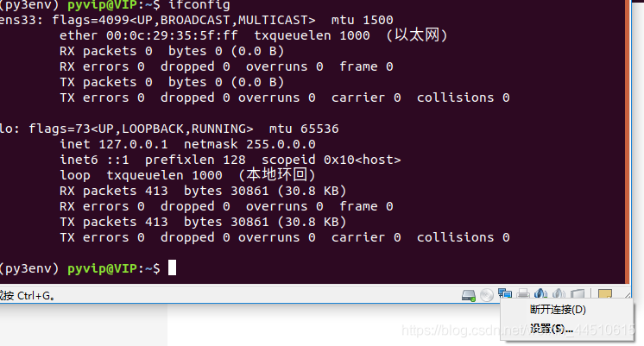
Task: Click the ifconfig command text at top
Action: click(199, 5)
